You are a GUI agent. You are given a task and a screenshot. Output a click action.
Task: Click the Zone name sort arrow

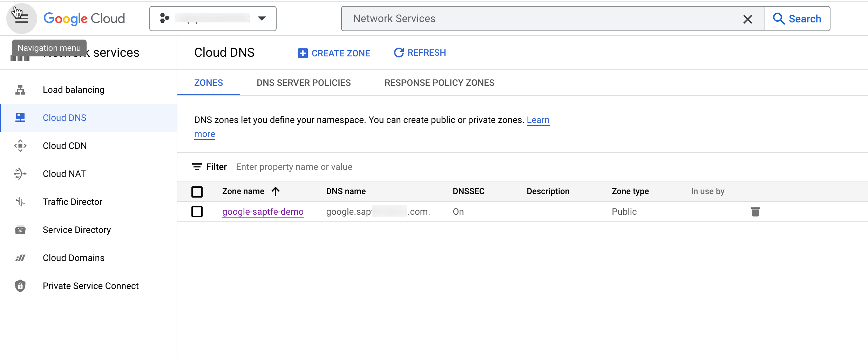[276, 191]
